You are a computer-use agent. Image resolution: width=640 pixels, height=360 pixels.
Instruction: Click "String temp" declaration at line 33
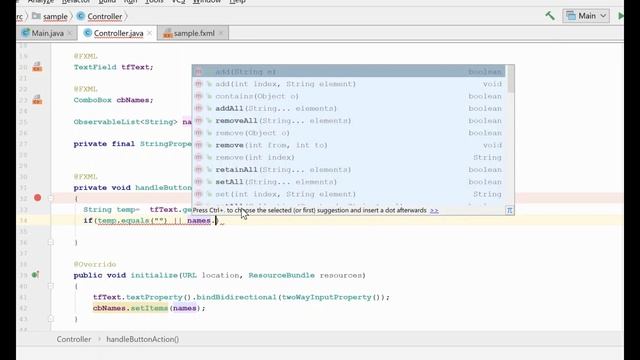pos(109,210)
